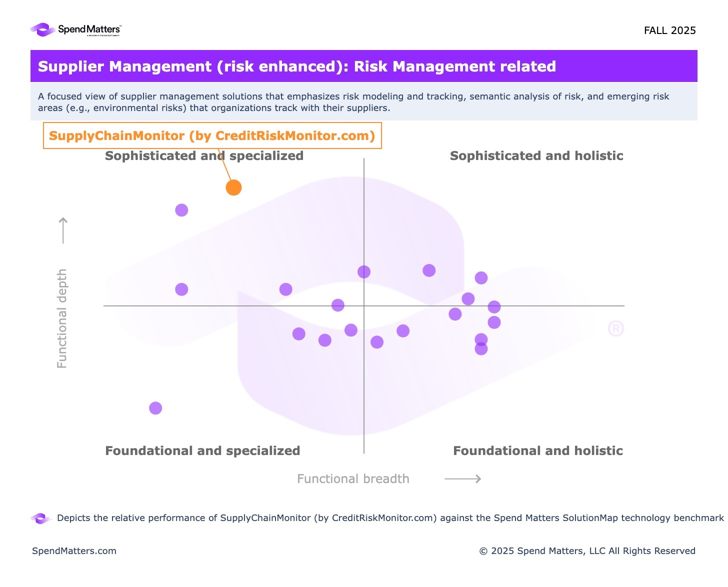This screenshot has width=728, height=587.
Task: Click the small Spend Matters icon beside footnote
Action: [40, 518]
